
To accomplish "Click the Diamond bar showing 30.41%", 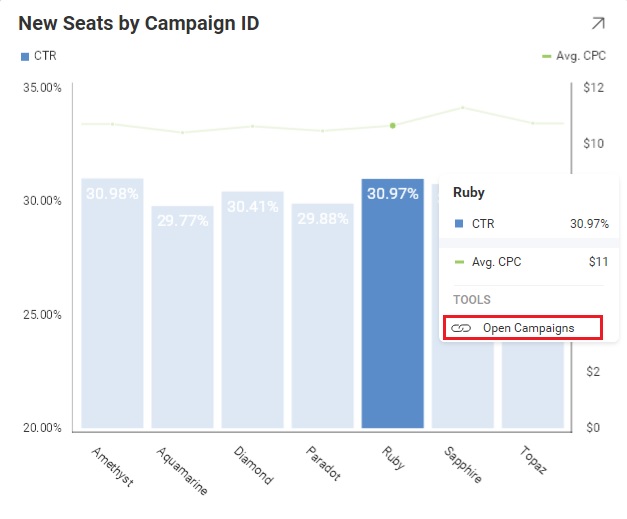I will 252,310.
